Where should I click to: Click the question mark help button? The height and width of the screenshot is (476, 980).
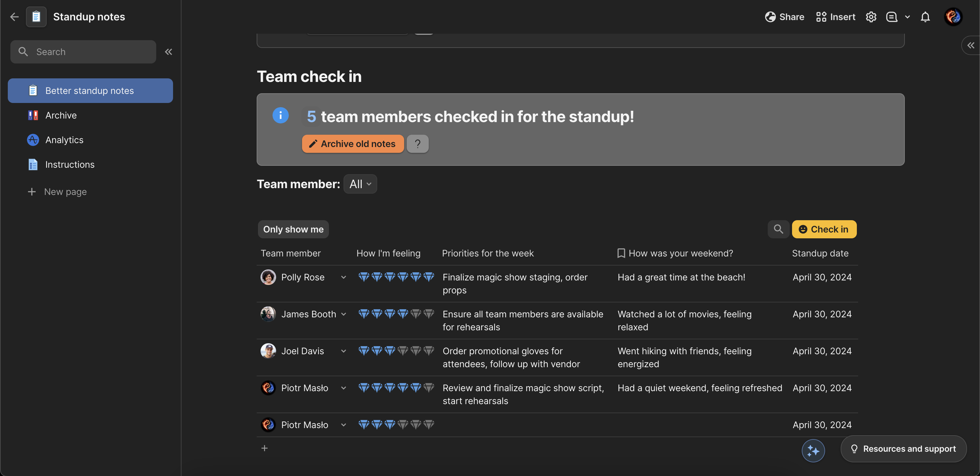tap(417, 144)
